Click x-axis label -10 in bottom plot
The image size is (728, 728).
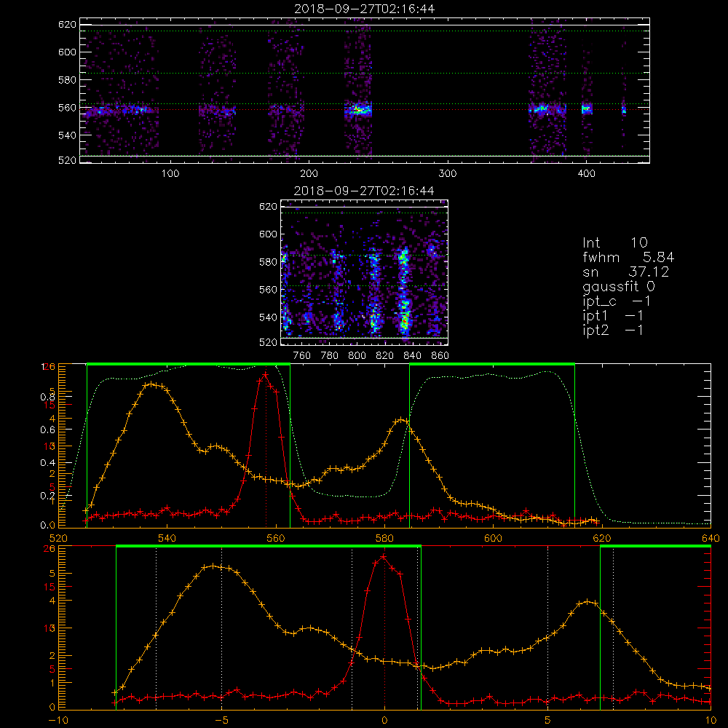point(58,721)
